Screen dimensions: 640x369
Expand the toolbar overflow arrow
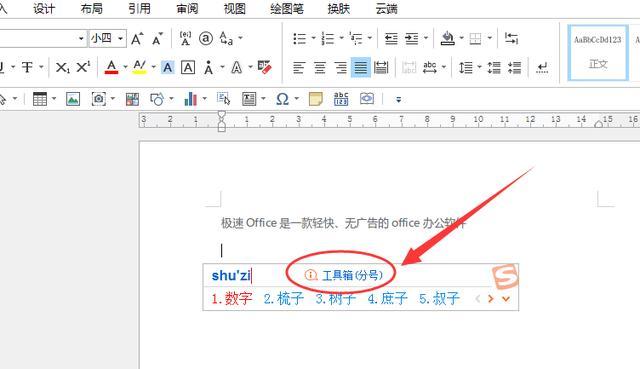pyautogui.click(x=399, y=99)
